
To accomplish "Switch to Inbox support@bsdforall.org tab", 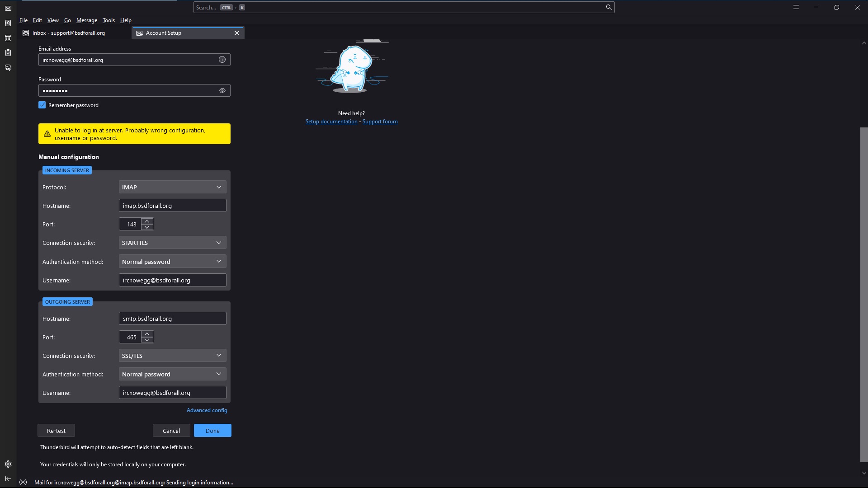I will pos(69,33).
